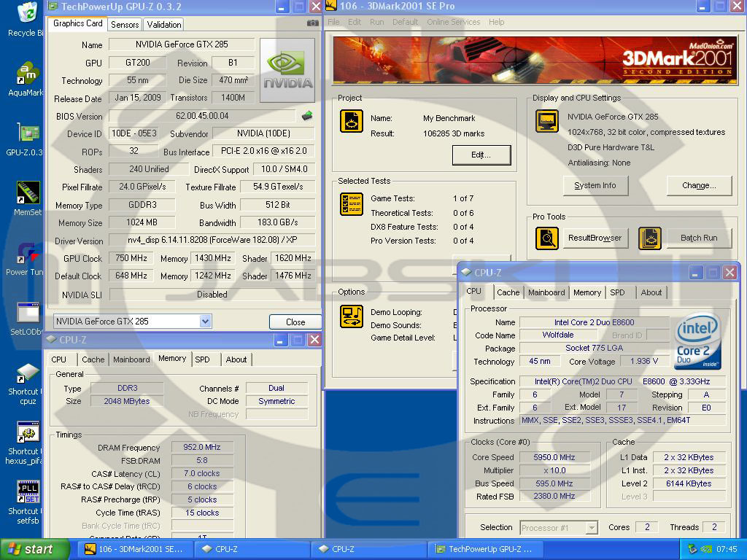747x560 pixels.
Task: Open the Online Services menu in 3DMark
Action: (454, 22)
